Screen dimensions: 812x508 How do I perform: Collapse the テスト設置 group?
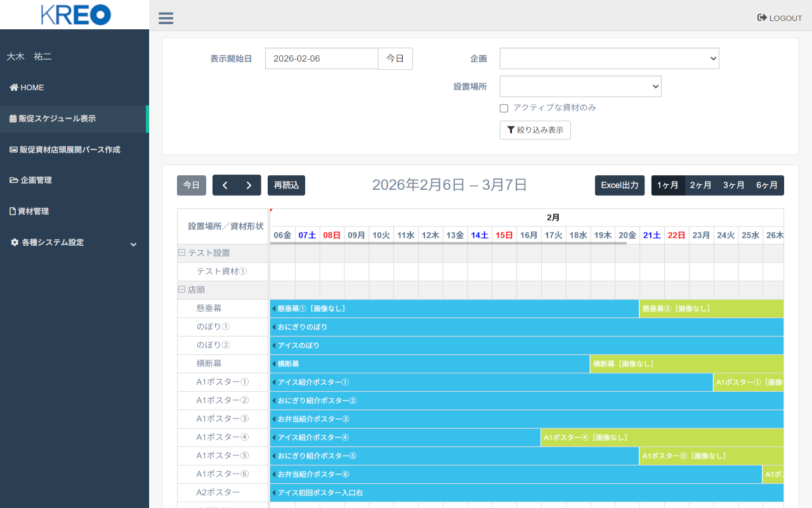(x=182, y=253)
